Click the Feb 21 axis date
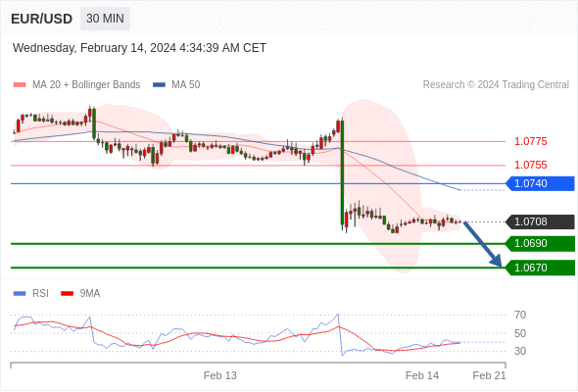The width and height of the screenshot is (578, 392). tap(490, 375)
